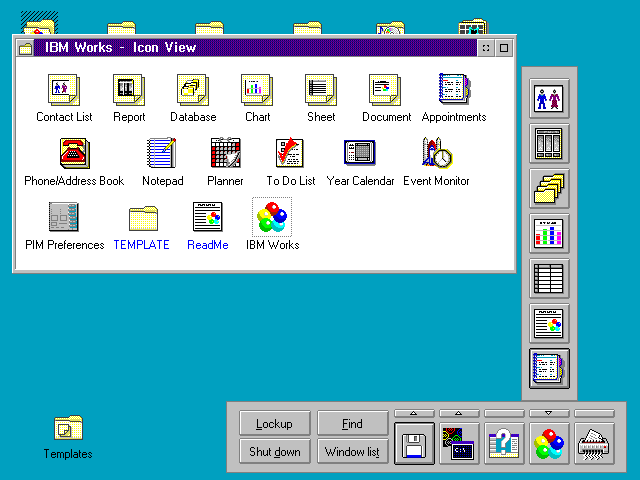
Task: Open the Report template icon
Action: click(129, 90)
